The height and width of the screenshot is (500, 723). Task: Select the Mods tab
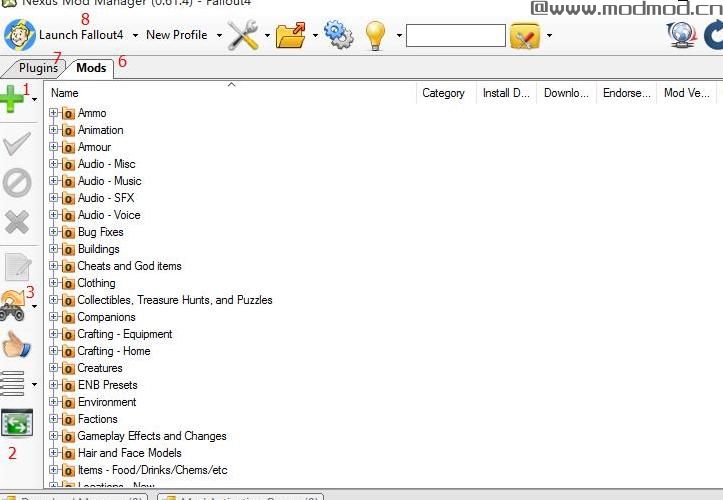91,68
